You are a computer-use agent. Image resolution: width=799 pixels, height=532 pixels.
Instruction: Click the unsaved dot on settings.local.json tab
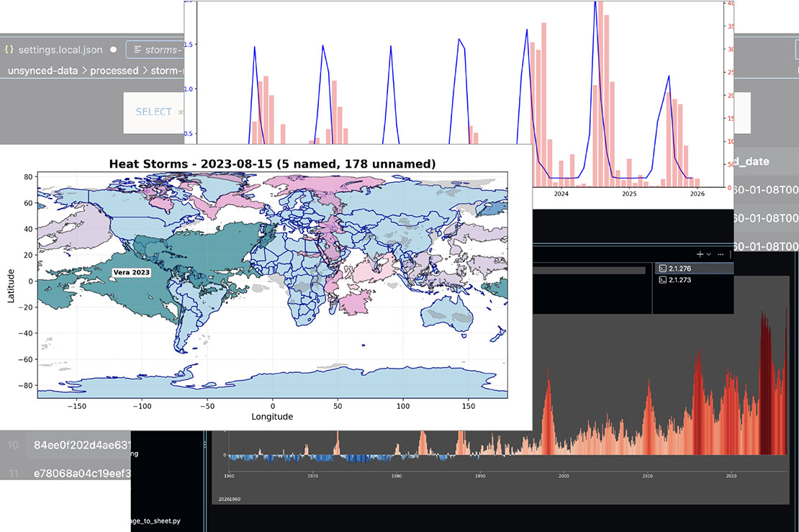(x=113, y=50)
